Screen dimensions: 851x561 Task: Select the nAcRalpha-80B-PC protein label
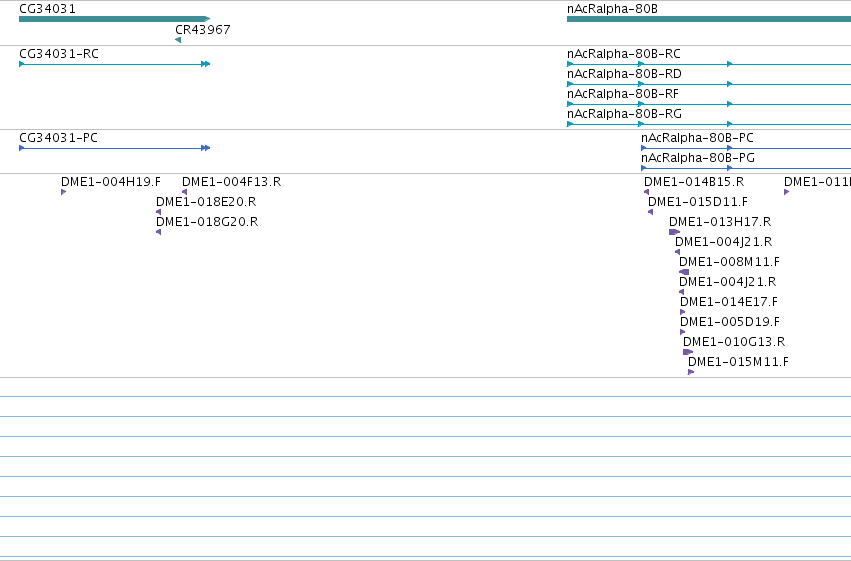(x=697, y=138)
